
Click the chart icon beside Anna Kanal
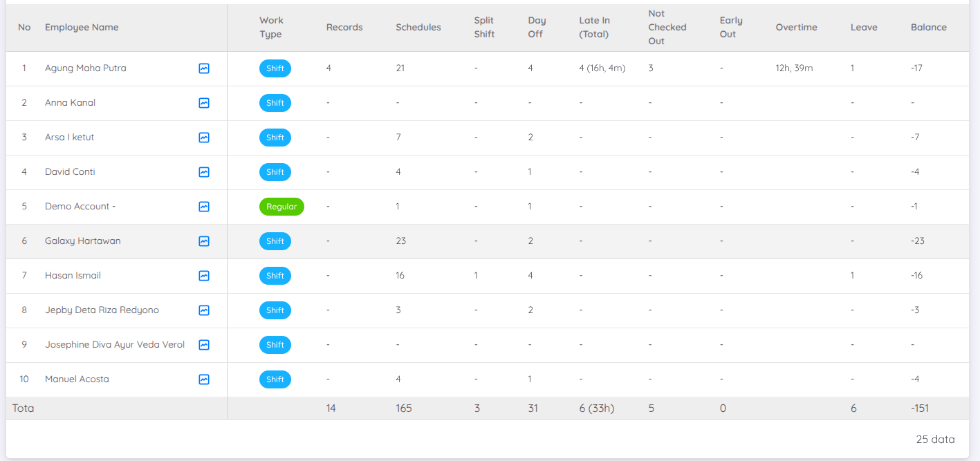click(x=203, y=103)
